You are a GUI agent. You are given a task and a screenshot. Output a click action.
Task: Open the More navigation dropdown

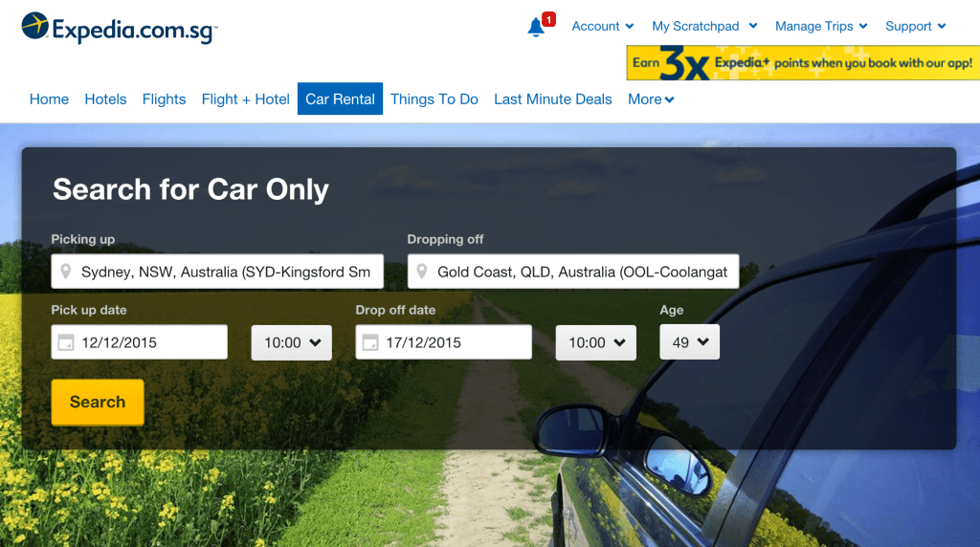(x=651, y=99)
